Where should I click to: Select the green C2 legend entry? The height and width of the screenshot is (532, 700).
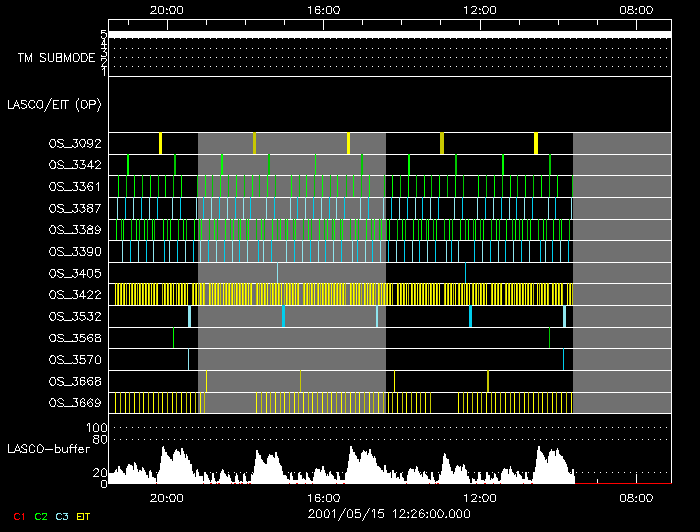(x=41, y=515)
